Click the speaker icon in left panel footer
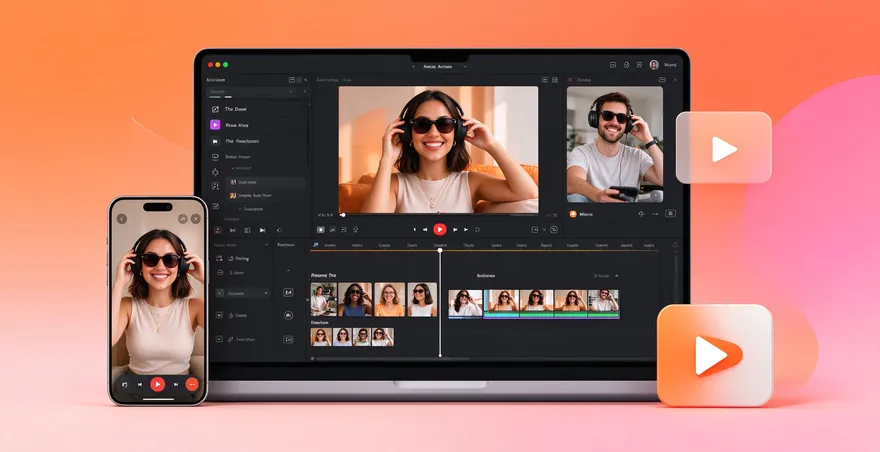Image resolution: width=880 pixels, height=452 pixels. [x=279, y=230]
